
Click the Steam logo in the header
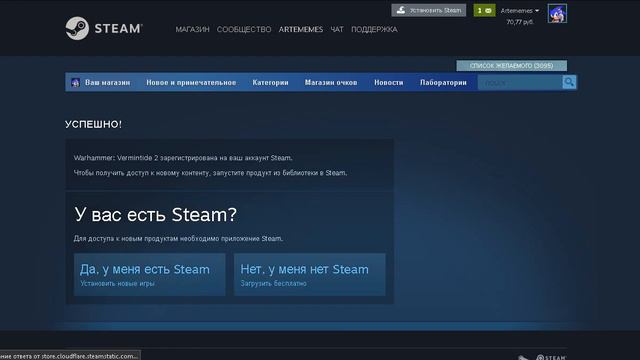click(104, 28)
